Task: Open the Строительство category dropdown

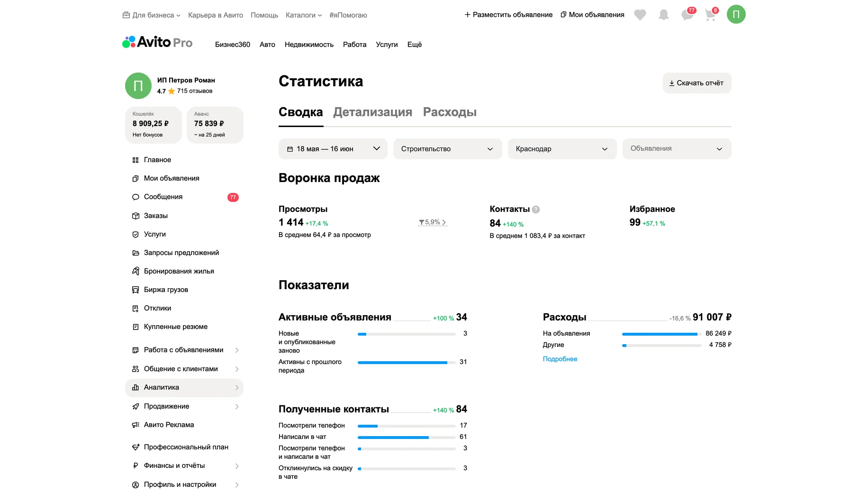Action: pos(448,149)
